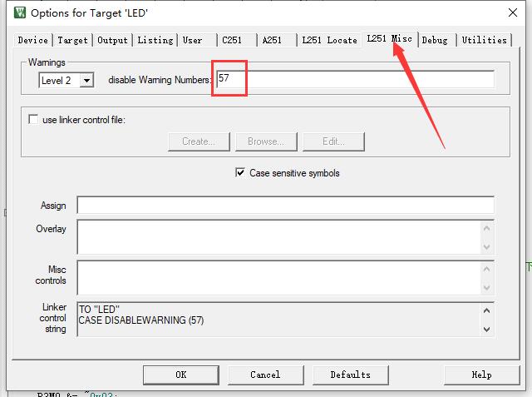Click the Overlay box's down scroll arrow
Viewport: 532px width, 397px height.
point(487,246)
